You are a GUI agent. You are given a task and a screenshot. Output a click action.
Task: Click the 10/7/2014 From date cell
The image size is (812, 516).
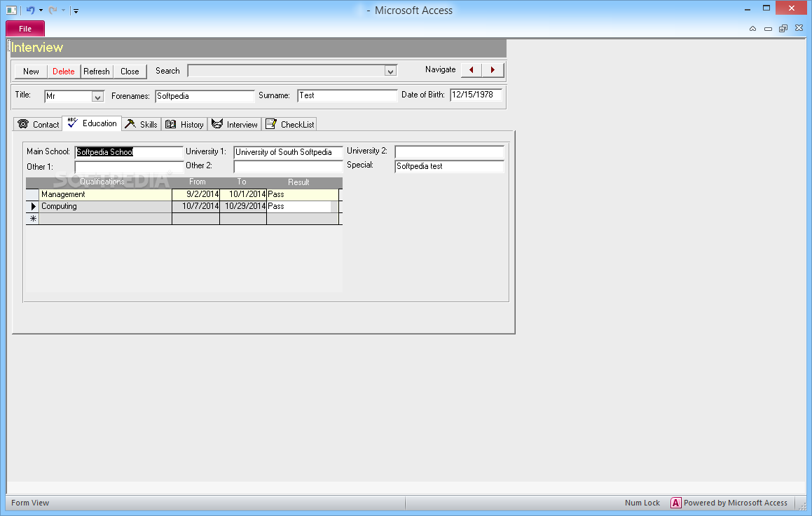[195, 206]
